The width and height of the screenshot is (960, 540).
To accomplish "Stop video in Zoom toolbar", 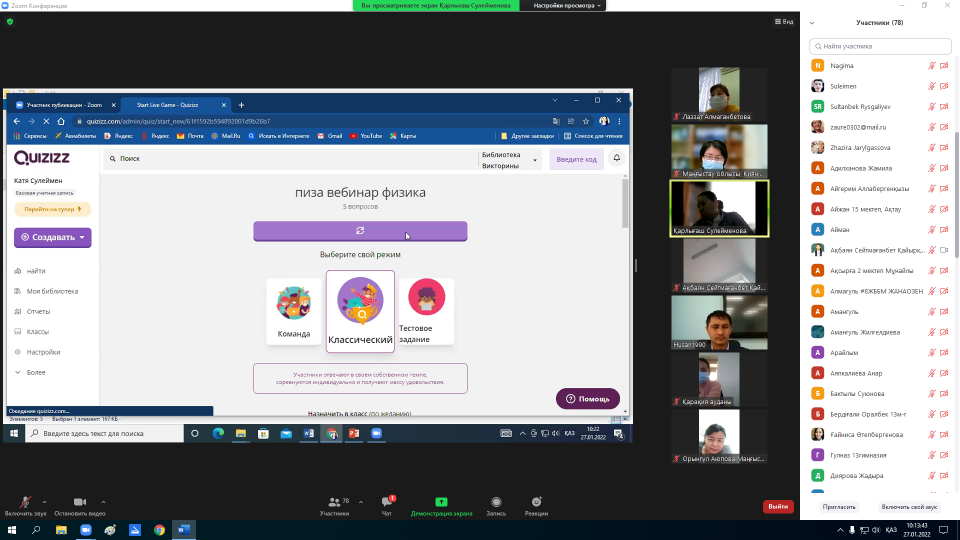I will [x=80, y=506].
